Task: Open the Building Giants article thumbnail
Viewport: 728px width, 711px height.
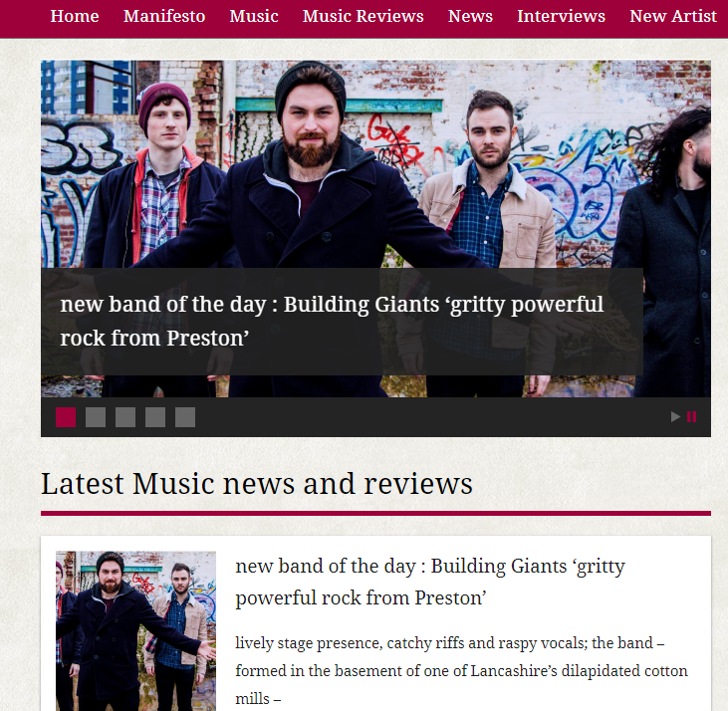Action: (x=135, y=630)
